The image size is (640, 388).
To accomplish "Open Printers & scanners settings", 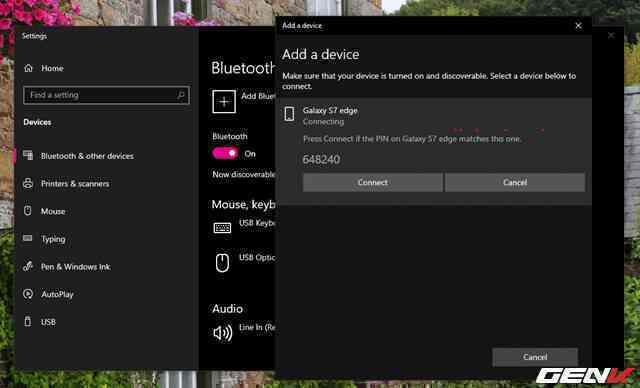I will pos(75,184).
